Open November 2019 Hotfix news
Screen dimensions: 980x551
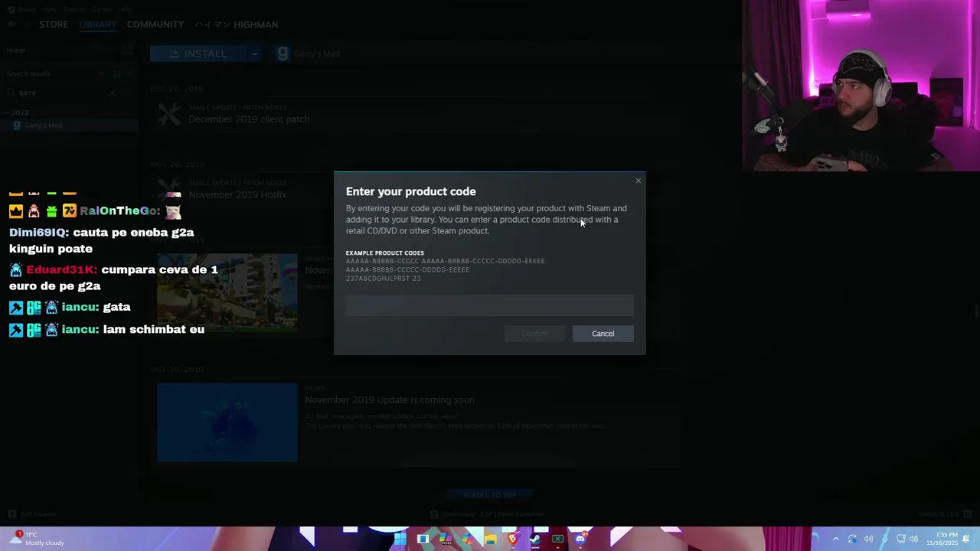pyautogui.click(x=237, y=195)
